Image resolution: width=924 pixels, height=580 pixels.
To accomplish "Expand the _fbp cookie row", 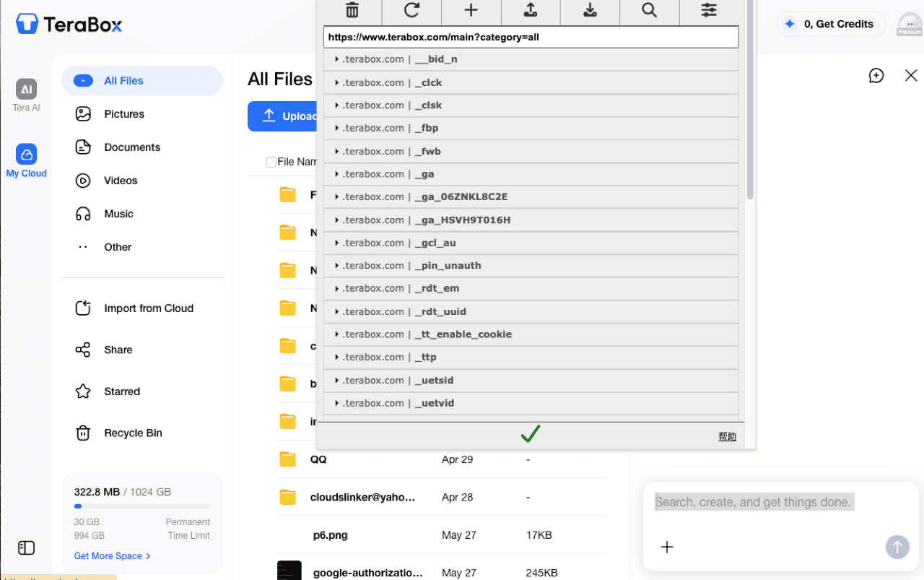I will click(531, 128).
